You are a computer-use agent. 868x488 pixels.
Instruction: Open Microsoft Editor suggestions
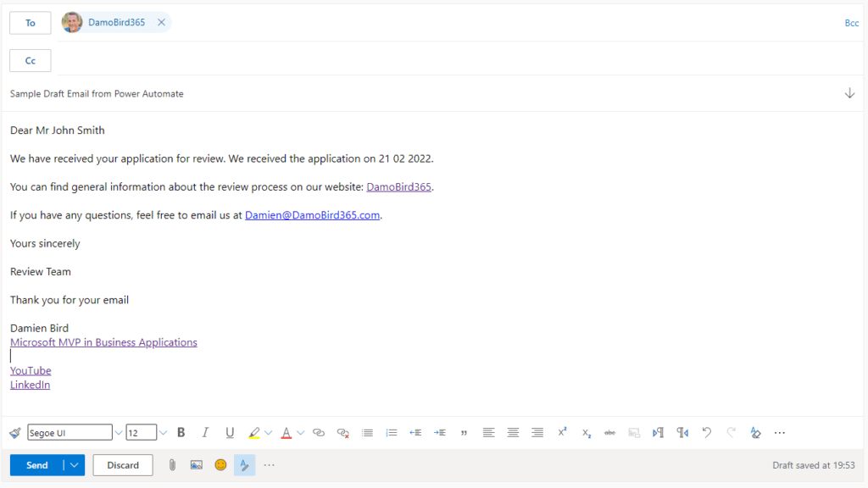tap(244, 464)
